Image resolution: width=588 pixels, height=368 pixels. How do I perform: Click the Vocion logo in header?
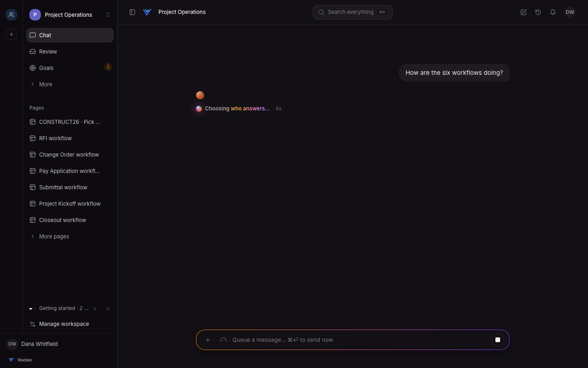click(x=147, y=12)
